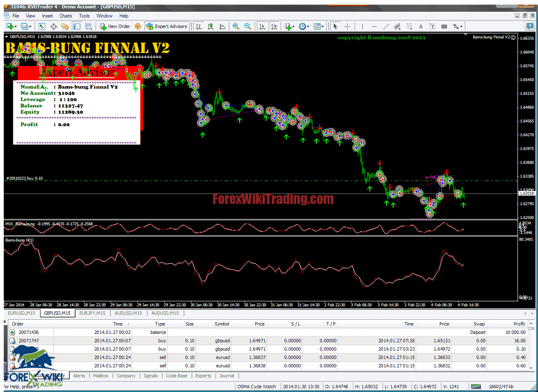
Task: Open the Window menu
Action: point(104,16)
